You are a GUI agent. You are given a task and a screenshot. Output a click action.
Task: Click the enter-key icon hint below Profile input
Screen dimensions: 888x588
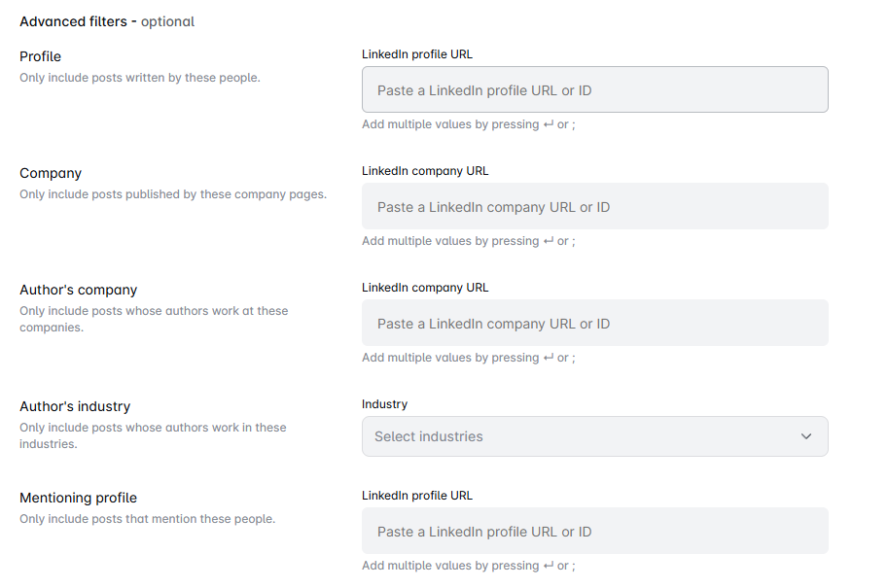[x=549, y=124]
